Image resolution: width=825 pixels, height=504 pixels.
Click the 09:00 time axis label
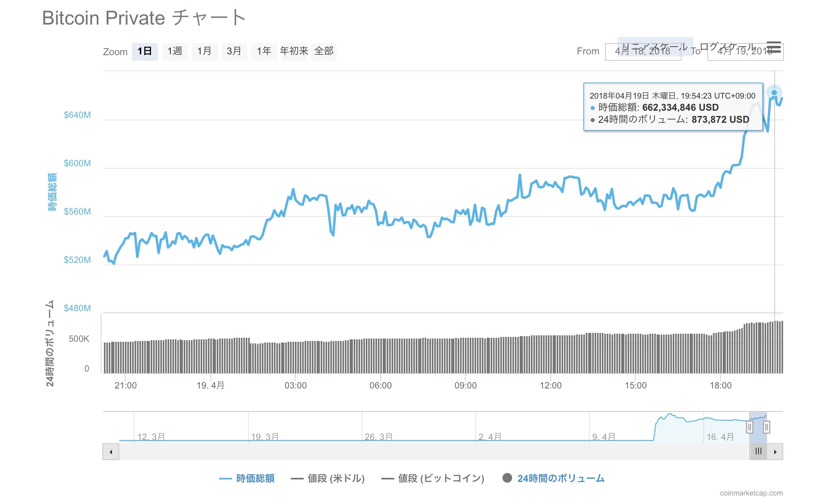coord(466,386)
